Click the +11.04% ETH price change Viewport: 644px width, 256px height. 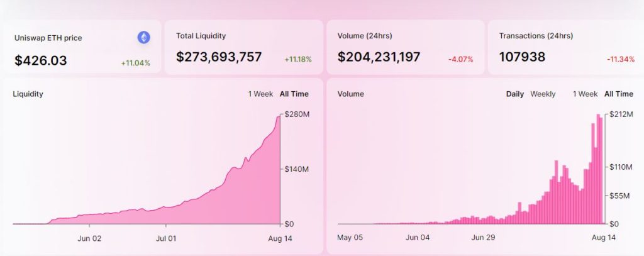[136, 63]
